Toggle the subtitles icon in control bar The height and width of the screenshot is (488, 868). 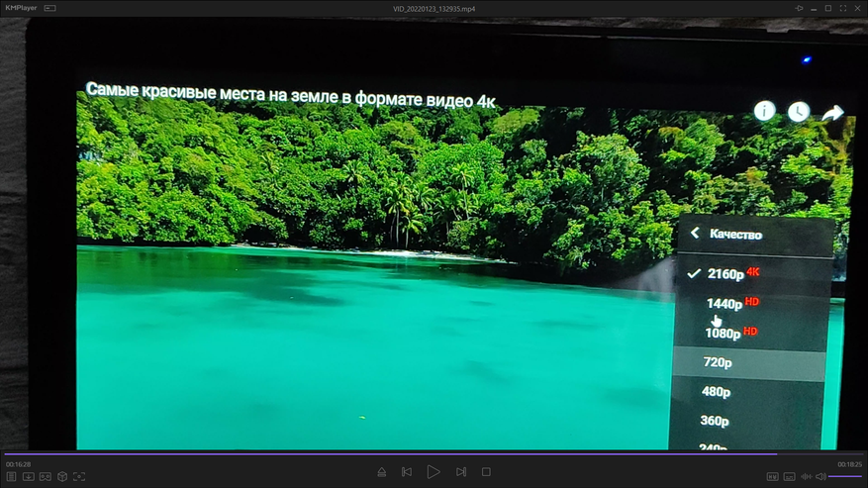click(789, 477)
